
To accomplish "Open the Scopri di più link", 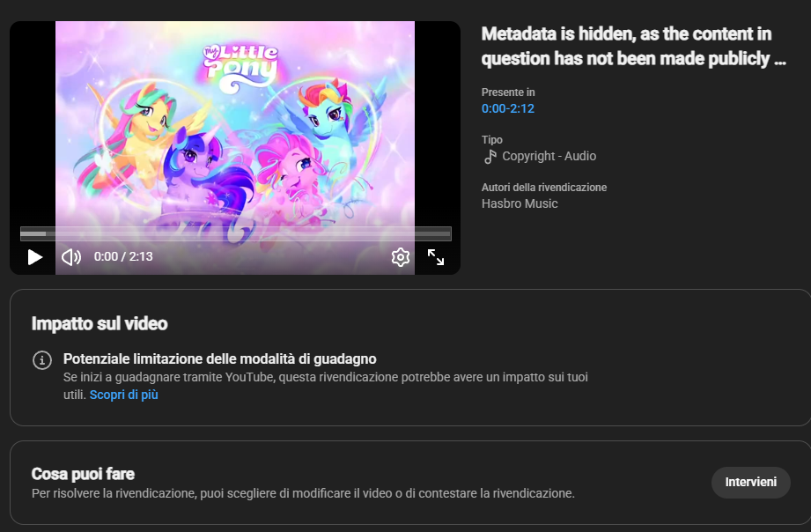I will pyautogui.click(x=123, y=395).
